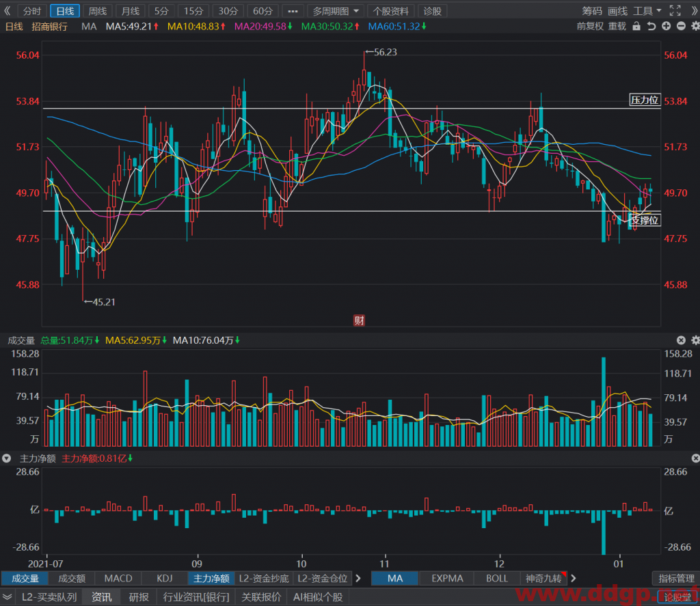Select 月线 monthly period
The height and width of the screenshot is (606, 700).
tap(131, 11)
